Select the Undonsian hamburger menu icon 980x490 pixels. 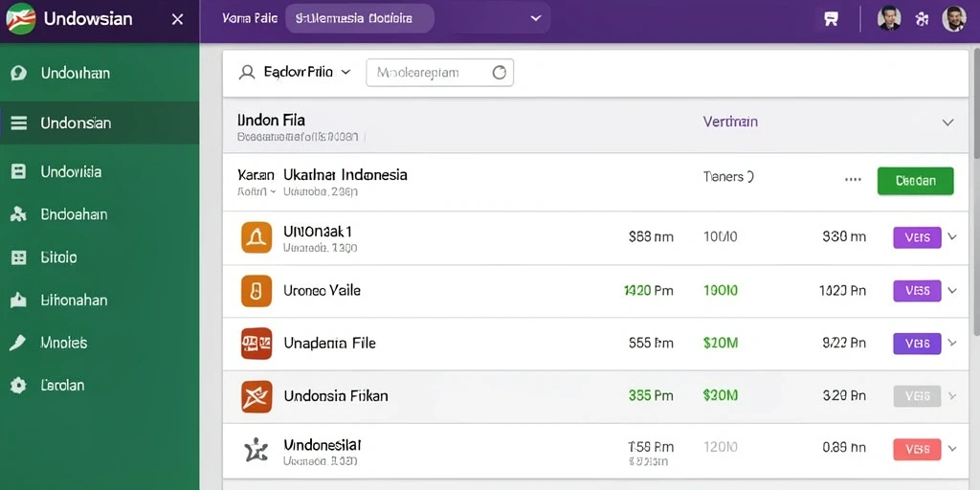click(19, 123)
